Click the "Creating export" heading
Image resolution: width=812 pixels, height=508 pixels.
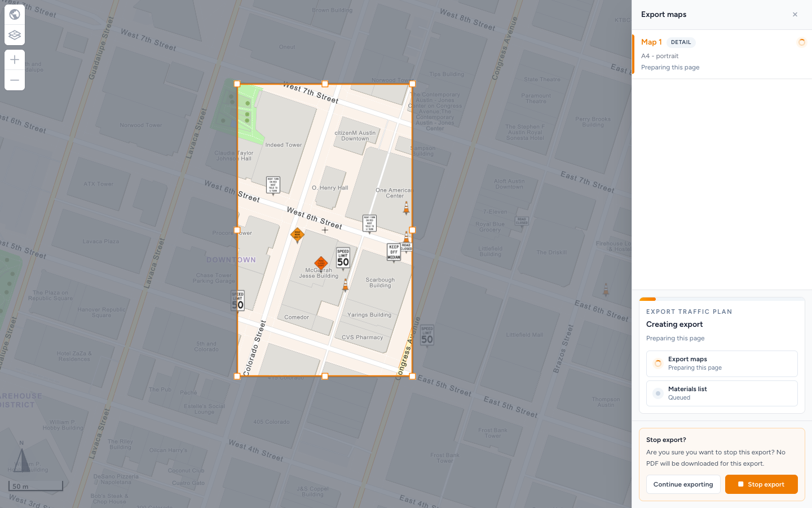point(674,324)
